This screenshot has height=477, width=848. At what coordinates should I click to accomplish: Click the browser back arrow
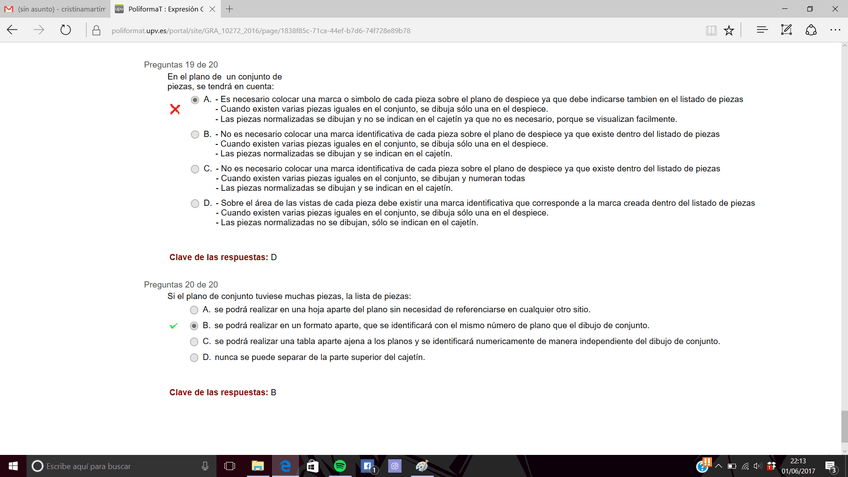pyautogui.click(x=13, y=30)
